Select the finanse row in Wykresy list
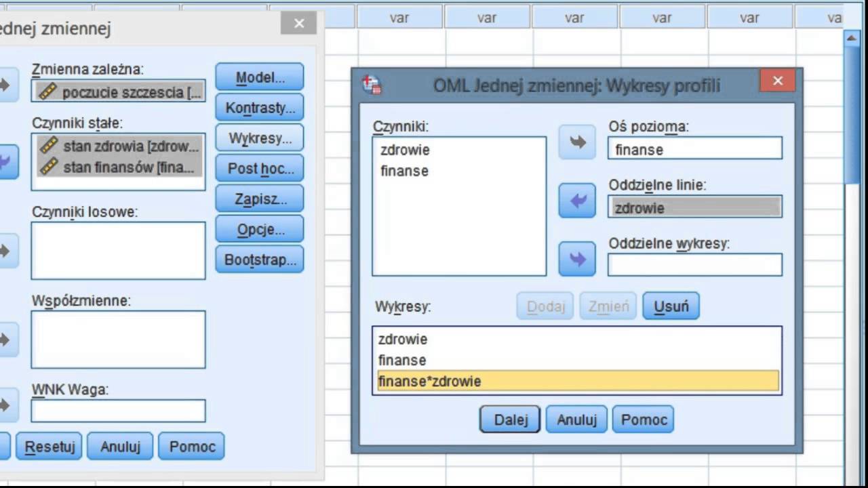This screenshot has height=488, width=868. pos(577,360)
